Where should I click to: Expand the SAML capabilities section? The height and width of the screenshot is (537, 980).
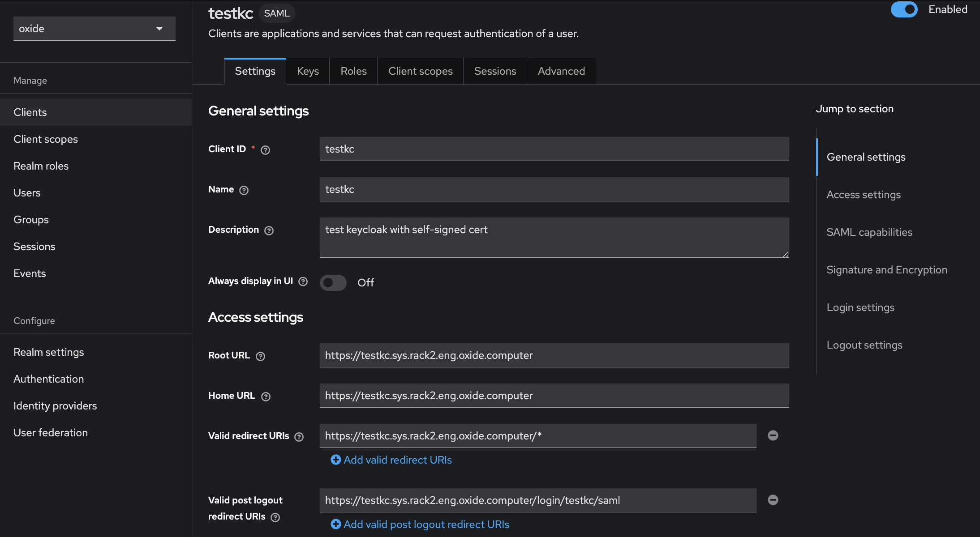coord(869,231)
